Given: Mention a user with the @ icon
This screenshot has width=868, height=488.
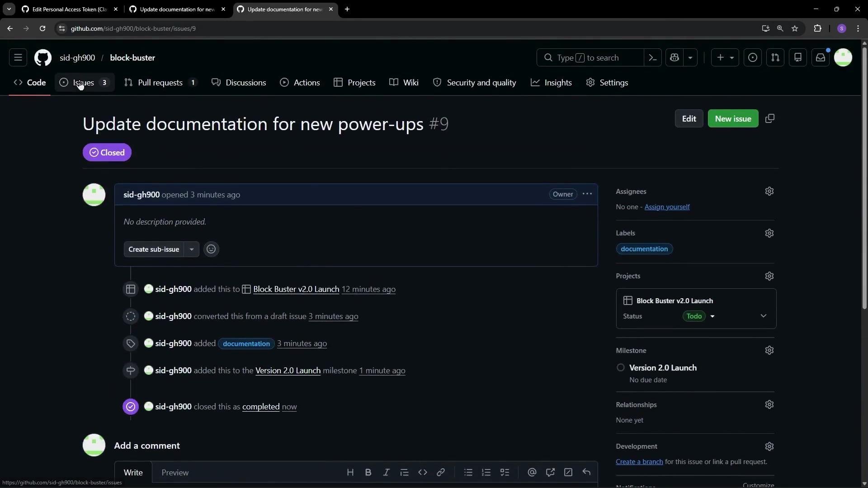Looking at the screenshot, I should [532, 472].
